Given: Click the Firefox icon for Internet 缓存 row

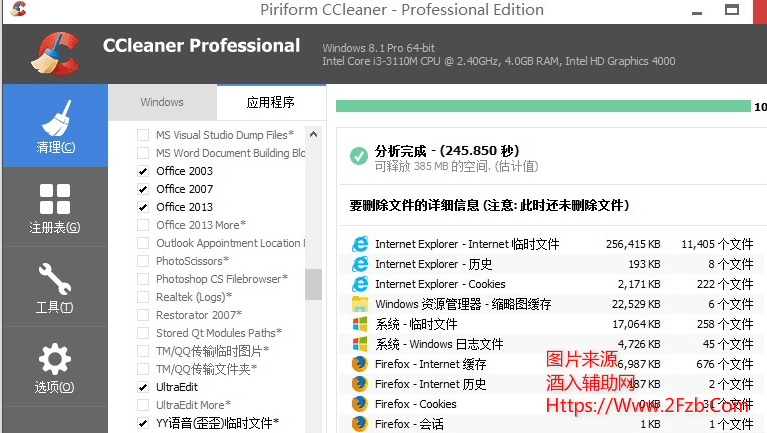Looking at the screenshot, I should click(x=360, y=364).
